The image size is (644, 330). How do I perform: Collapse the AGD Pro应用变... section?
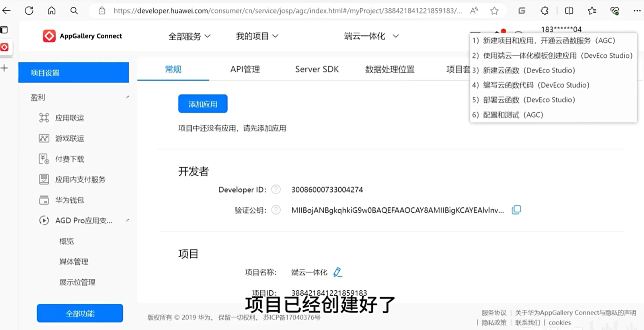pyautogui.click(x=127, y=220)
